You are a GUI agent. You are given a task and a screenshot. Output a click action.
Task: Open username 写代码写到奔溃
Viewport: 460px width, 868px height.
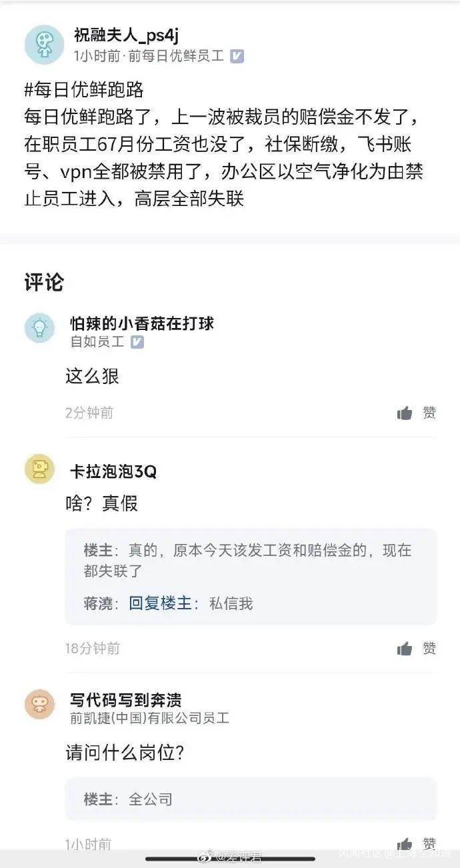point(125,700)
